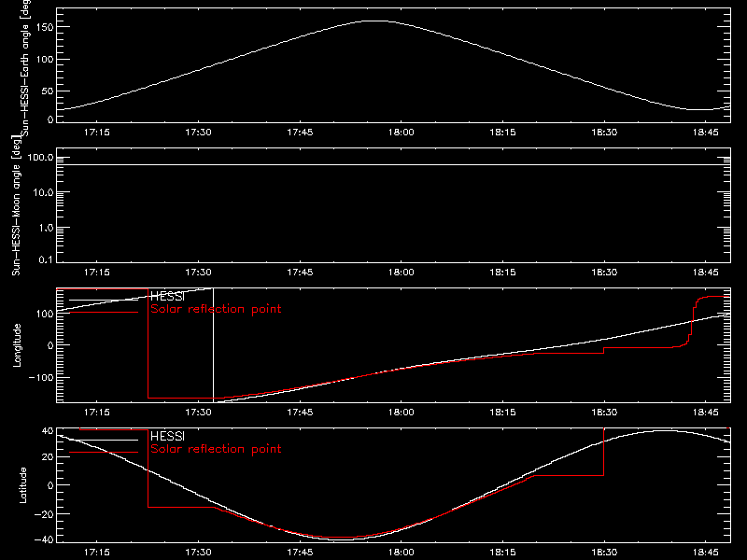The image size is (747, 560).
Task: Click the 18:30 tick label under Earth angle plot
Action: 604,133
